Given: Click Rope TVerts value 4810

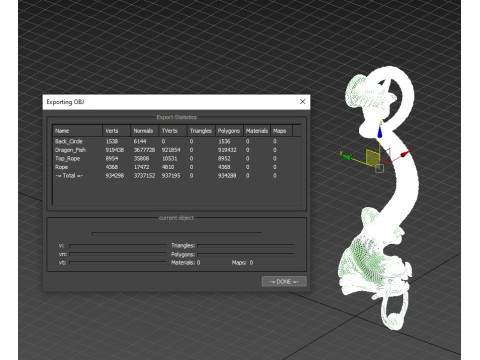Looking at the screenshot, I should (x=168, y=167).
